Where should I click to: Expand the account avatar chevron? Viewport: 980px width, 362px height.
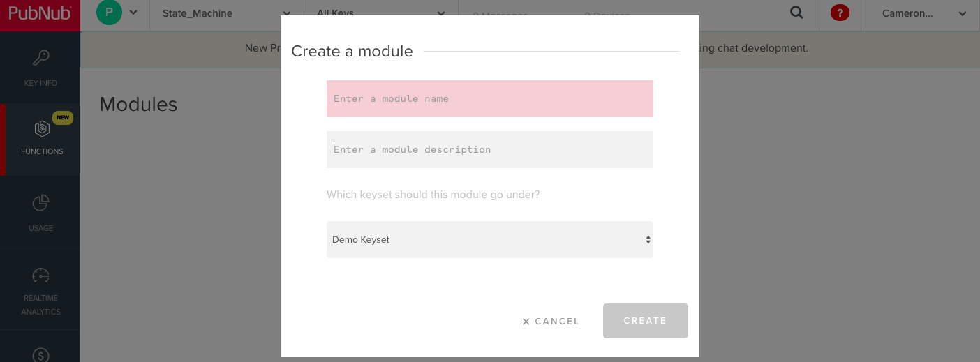click(x=133, y=13)
